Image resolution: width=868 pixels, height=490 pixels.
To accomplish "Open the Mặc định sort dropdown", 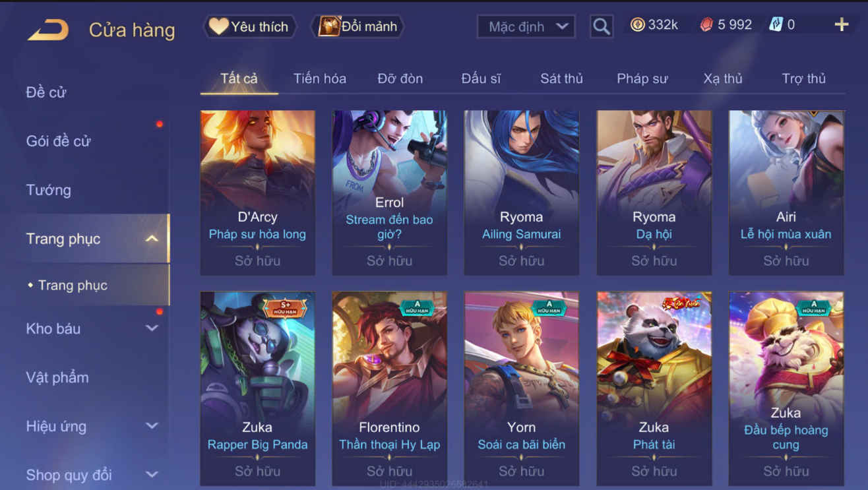I will click(x=526, y=26).
